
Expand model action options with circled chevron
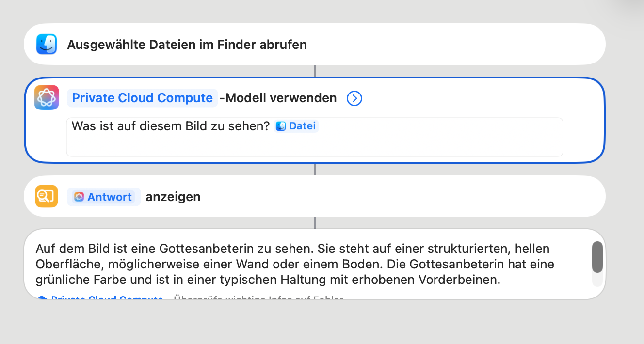354,98
